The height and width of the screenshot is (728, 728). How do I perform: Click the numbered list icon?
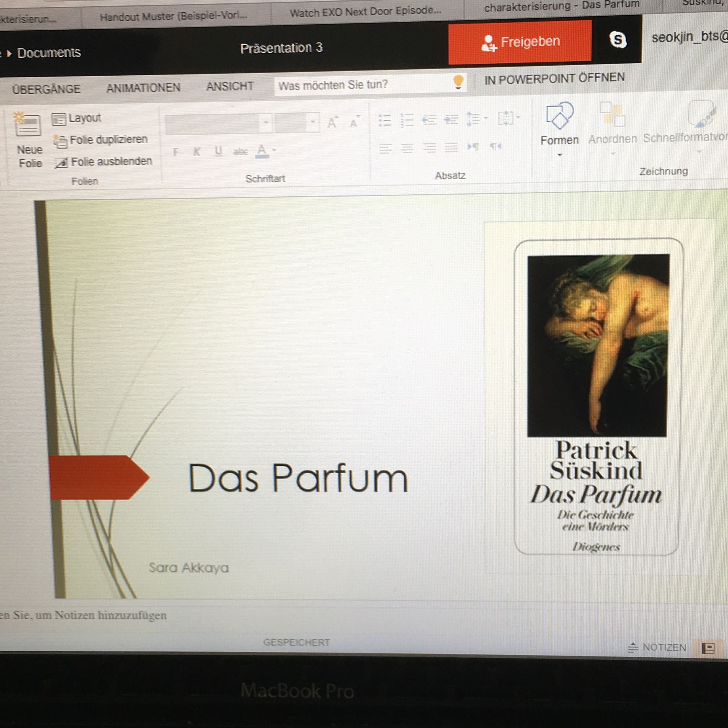(x=407, y=121)
